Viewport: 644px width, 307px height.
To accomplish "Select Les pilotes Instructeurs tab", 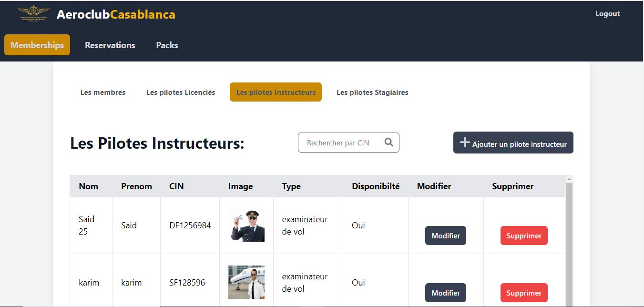I will (276, 92).
